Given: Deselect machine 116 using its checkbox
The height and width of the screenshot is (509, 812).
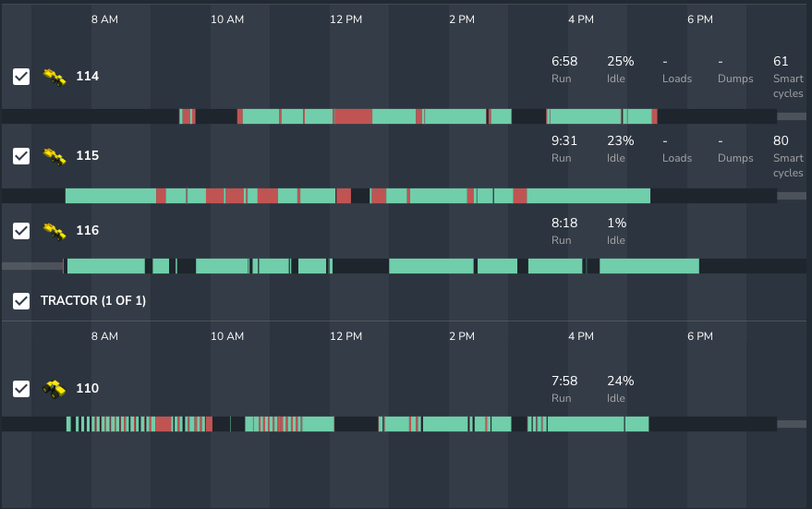Looking at the screenshot, I should (x=21, y=231).
